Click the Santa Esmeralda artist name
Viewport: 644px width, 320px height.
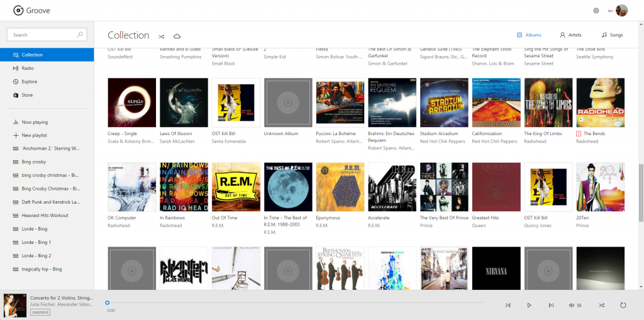click(228, 141)
